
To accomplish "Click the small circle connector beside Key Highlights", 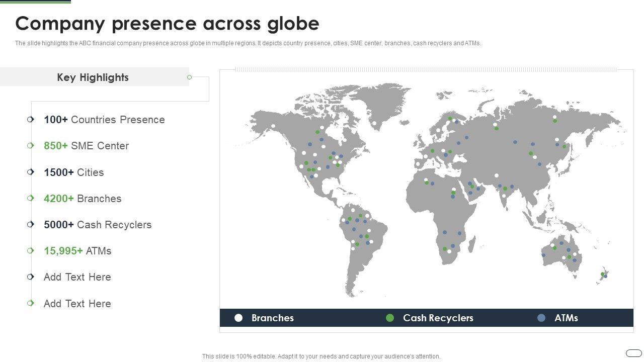I will point(189,77).
